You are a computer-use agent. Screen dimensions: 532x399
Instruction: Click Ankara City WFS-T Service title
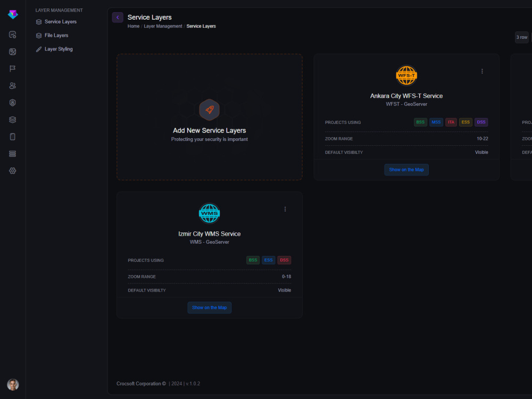[x=406, y=96]
